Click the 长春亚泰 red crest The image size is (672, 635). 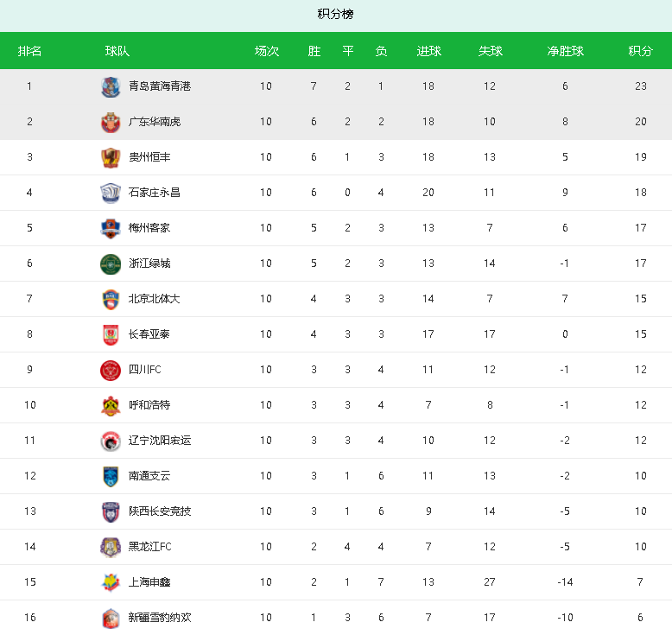(111, 335)
